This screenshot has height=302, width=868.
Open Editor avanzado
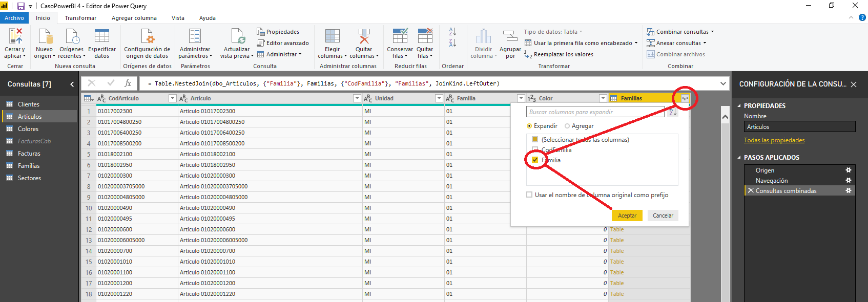coord(283,43)
